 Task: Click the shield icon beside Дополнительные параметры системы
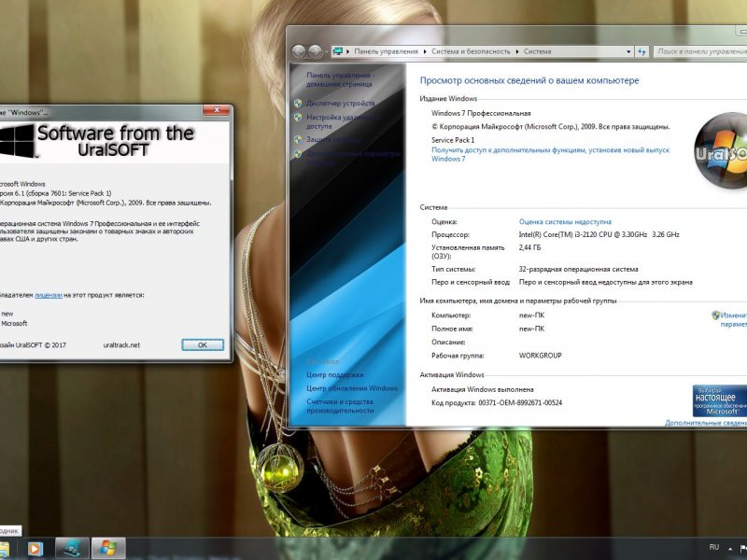[298, 153]
